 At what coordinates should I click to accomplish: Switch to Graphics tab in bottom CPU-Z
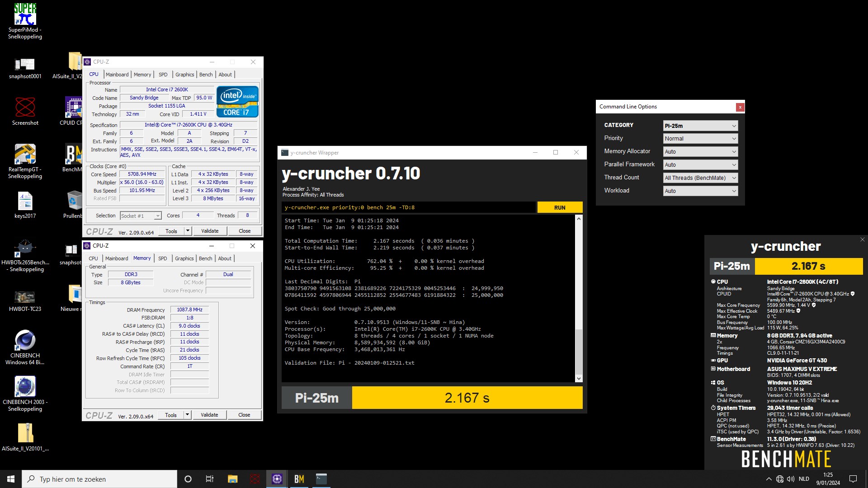click(184, 258)
